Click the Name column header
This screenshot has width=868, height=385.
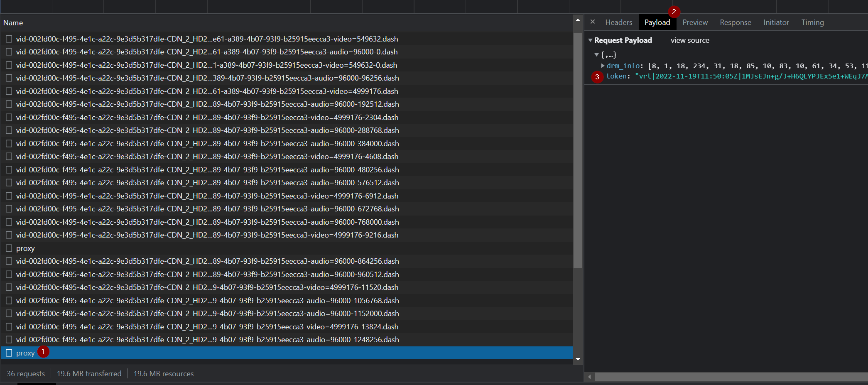[x=287, y=23]
